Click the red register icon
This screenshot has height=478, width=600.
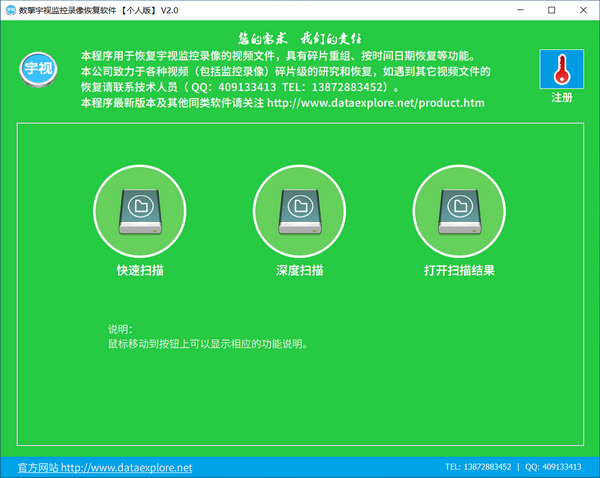(561, 70)
